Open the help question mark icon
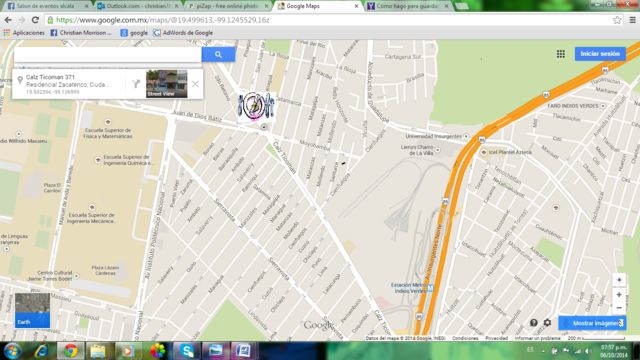 coord(533,323)
